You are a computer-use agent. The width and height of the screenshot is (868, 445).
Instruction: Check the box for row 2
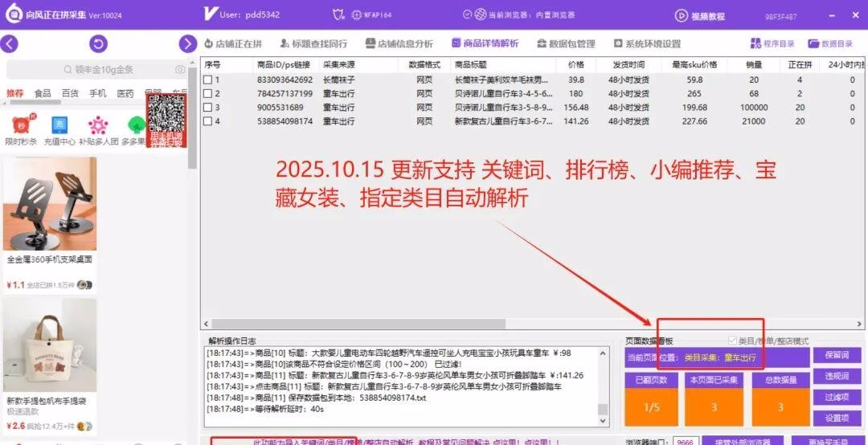coord(207,93)
